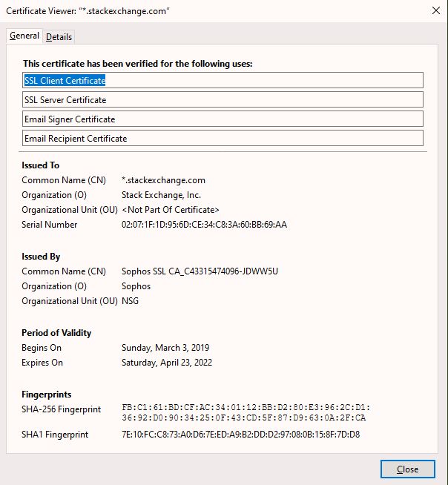Click the SHA1 Fingerprint label
The image size is (448, 485).
[55, 435]
